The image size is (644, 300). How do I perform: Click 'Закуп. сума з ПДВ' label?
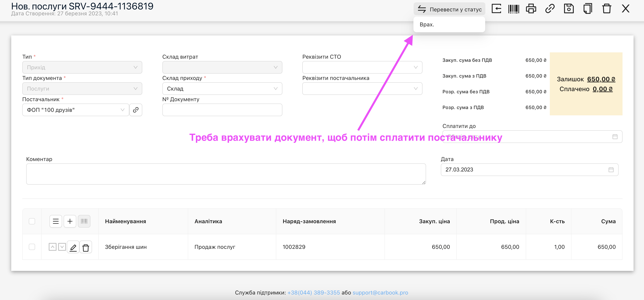[464, 76]
